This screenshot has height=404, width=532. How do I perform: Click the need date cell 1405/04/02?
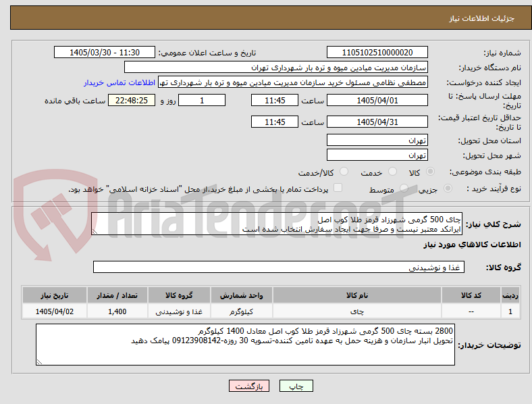click(54, 311)
